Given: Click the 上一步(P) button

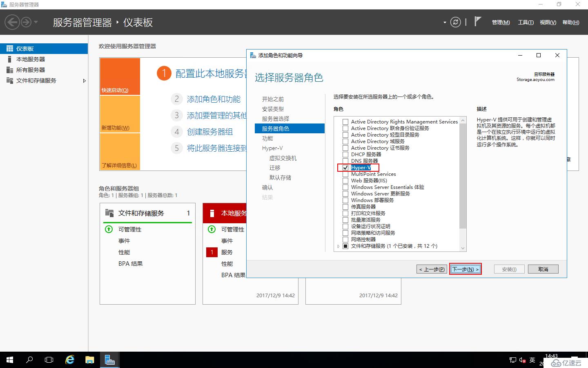Looking at the screenshot, I should click(432, 269).
